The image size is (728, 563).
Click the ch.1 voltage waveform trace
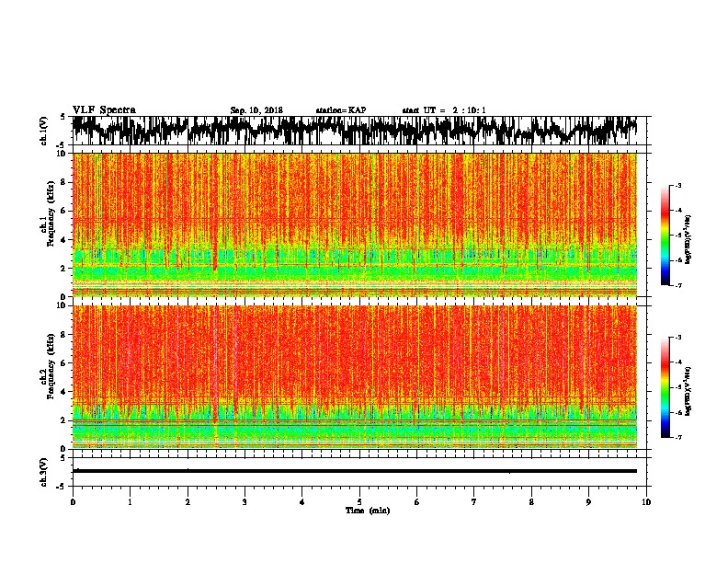click(x=355, y=131)
